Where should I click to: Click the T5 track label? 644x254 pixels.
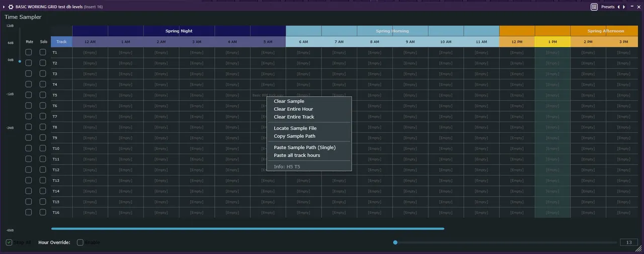pyautogui.click(x=55, y=95)
